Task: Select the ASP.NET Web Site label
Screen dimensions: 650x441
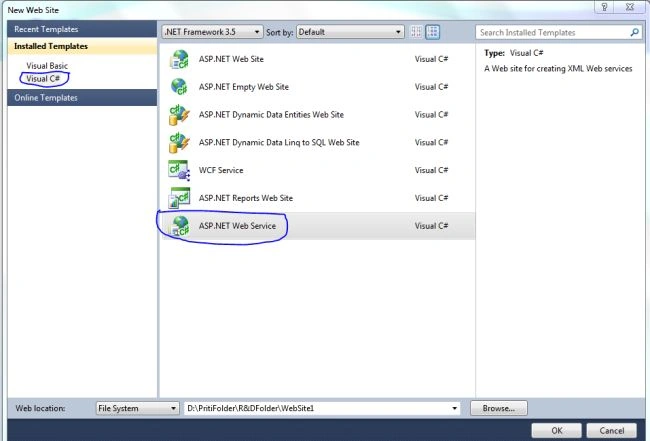Action: tap(231, 59)
